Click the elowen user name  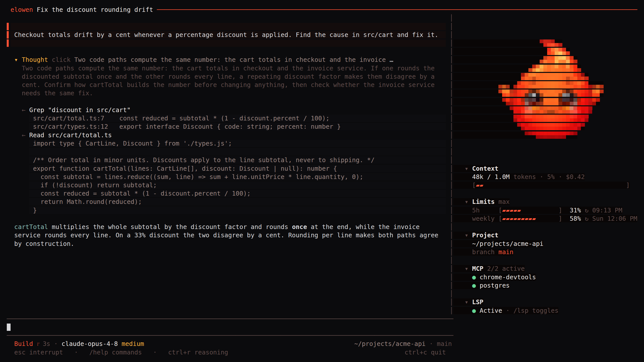[x=22, y=10]
